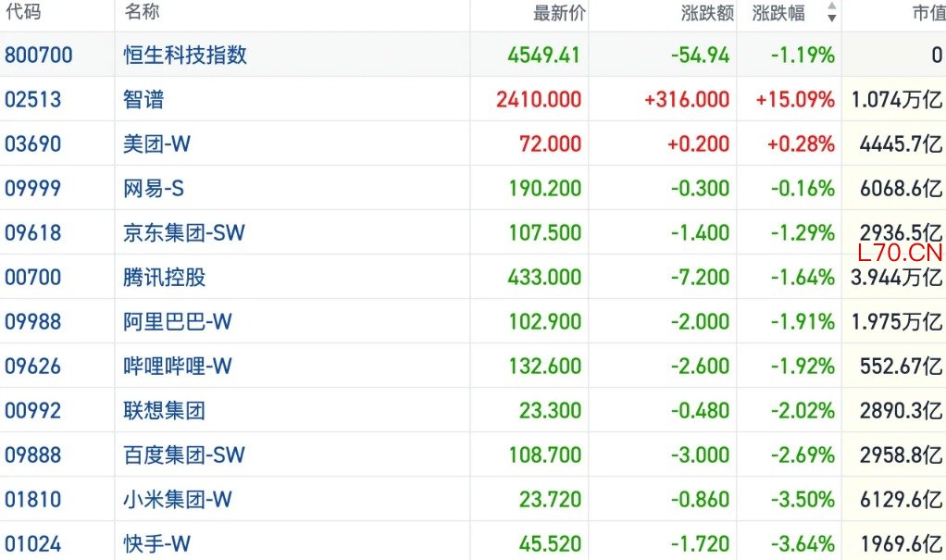This screenshot has height=560, width=946.
Task: Open stock 小米集团-W
Action: [x=178, y=500]
